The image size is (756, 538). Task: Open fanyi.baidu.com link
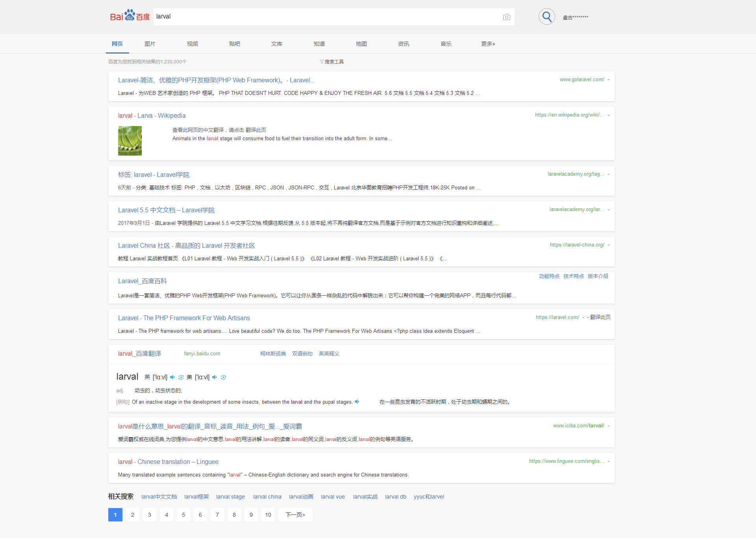click(202, 354)
